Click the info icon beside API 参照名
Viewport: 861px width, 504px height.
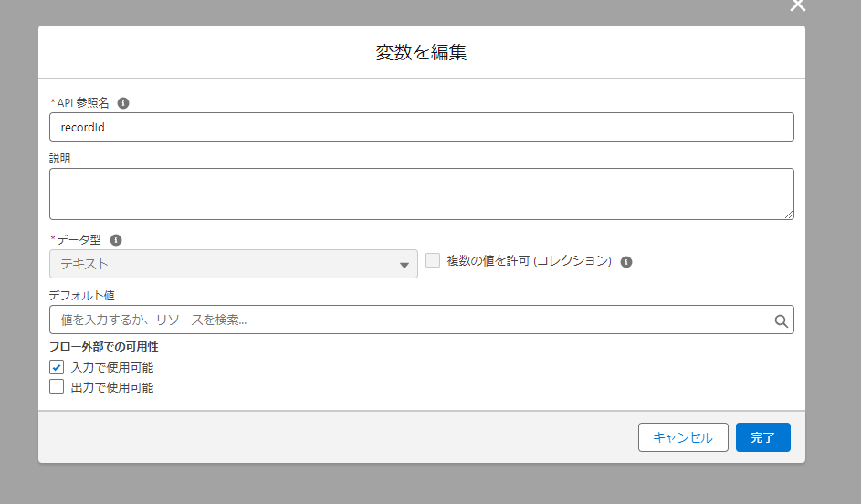123,103
